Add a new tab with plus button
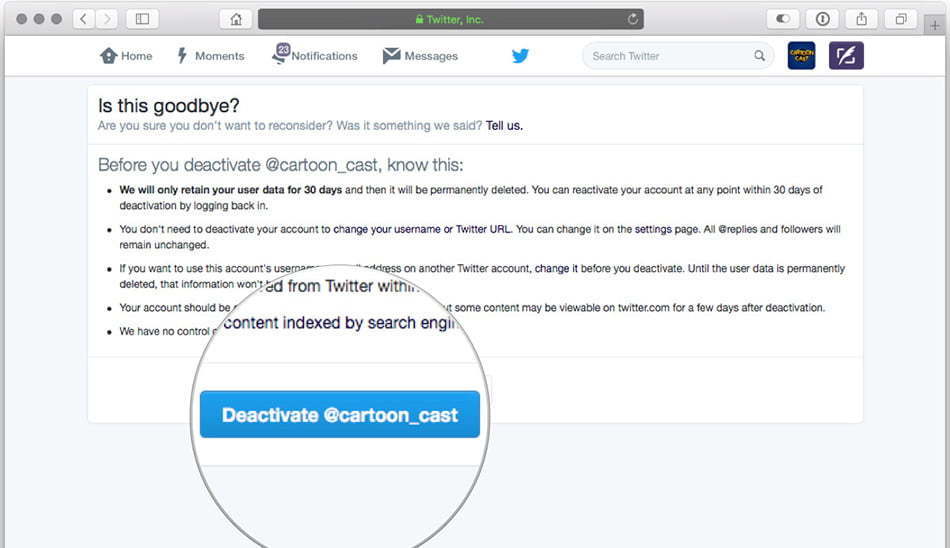950x548 pixels. (x=935, y=25)
